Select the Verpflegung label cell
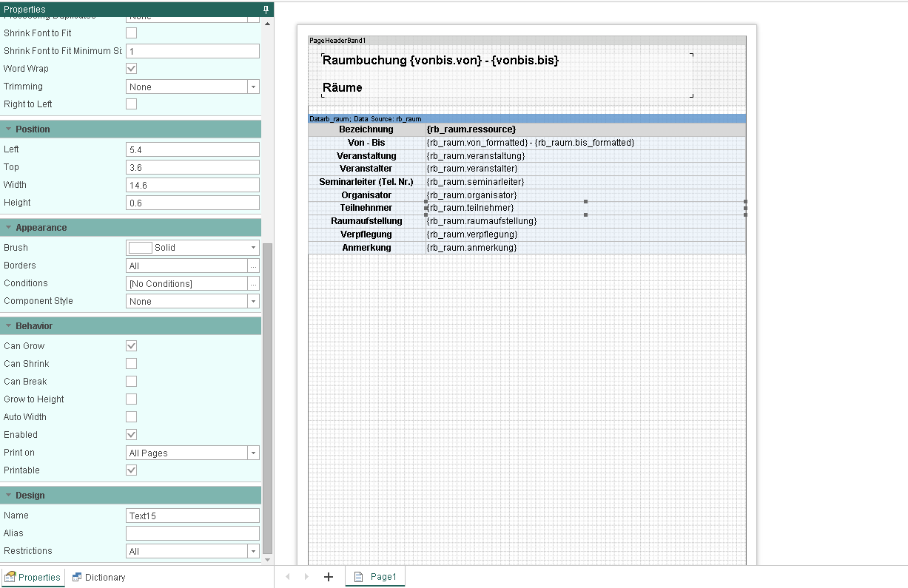Viewport: 908px width, 588px height. [x=366, y=234]
